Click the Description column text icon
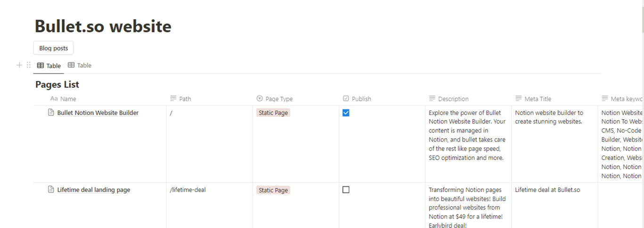The height and width of the screenshot is (228, 644). (x=432, y=99)
